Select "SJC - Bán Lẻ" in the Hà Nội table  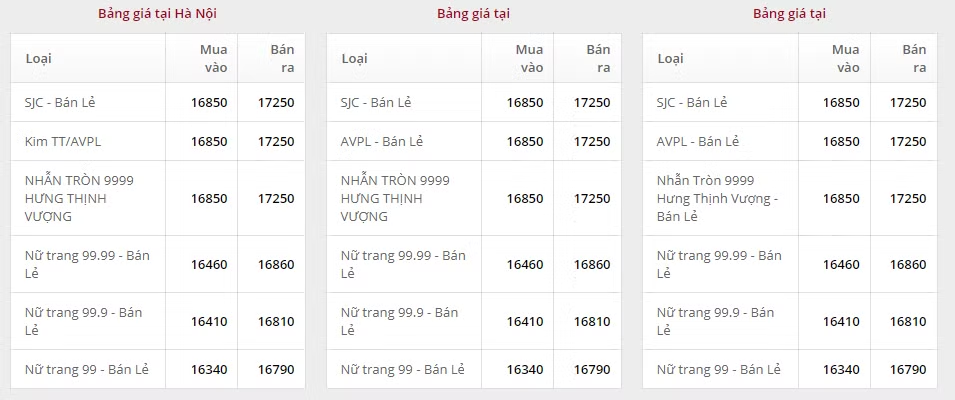[x=60, y=102]
